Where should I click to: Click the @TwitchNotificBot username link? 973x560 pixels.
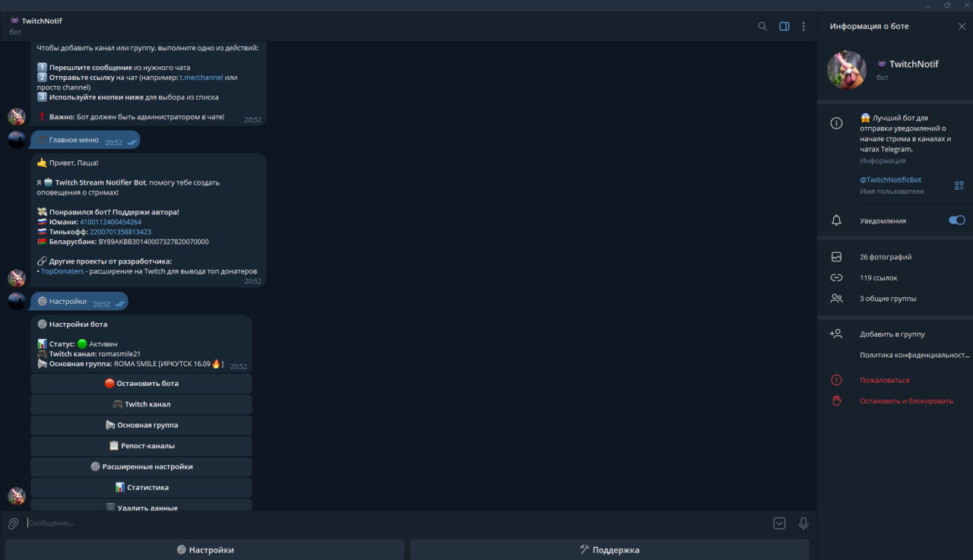point(890,180)
